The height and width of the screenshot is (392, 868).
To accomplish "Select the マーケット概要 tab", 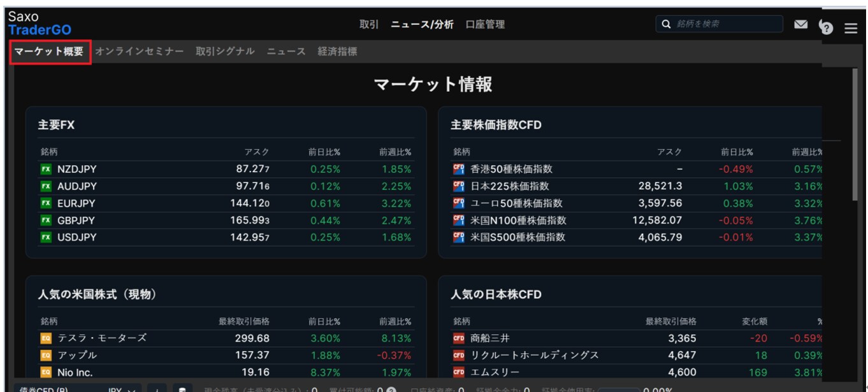I will [50, 52].
